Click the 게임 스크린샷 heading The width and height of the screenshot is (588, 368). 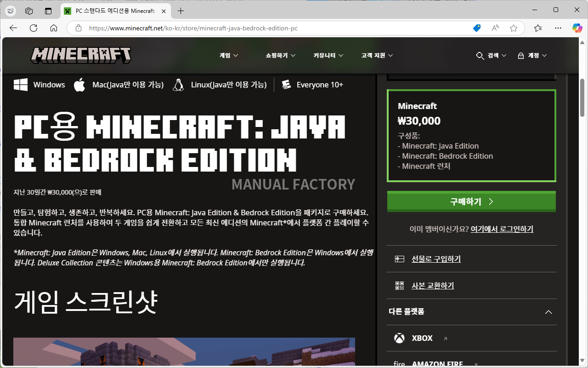tap(86, 302)
